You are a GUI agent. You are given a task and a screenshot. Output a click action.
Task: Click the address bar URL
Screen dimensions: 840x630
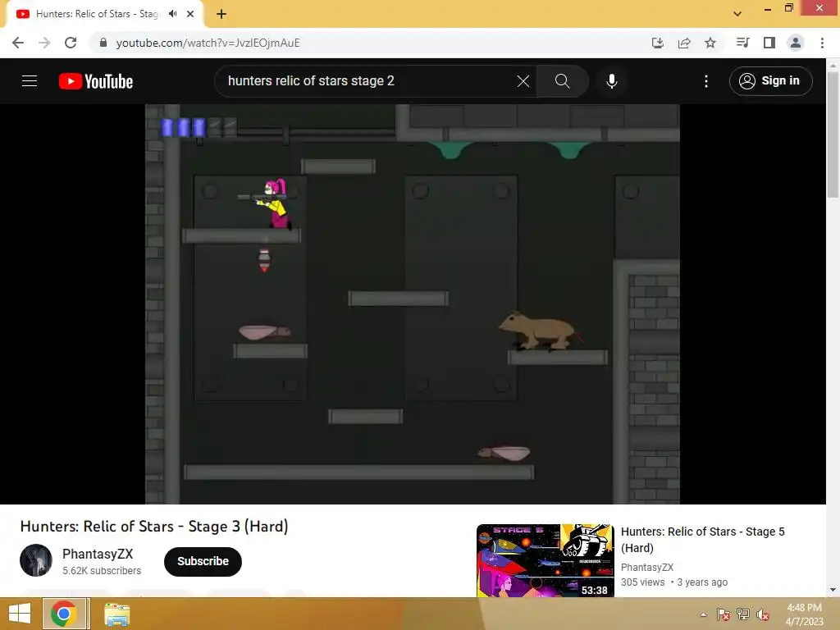click(208, 43)
